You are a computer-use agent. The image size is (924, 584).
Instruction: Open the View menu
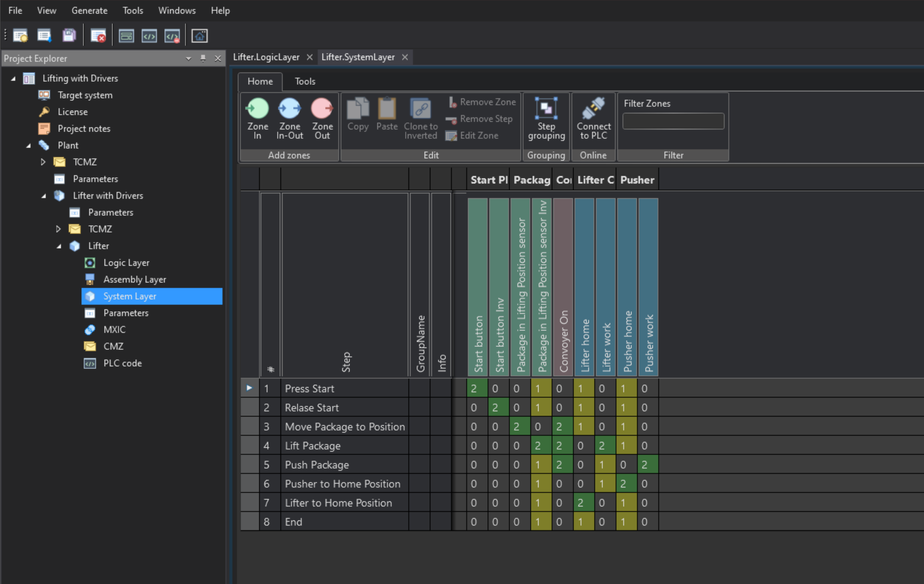(47, 10)
